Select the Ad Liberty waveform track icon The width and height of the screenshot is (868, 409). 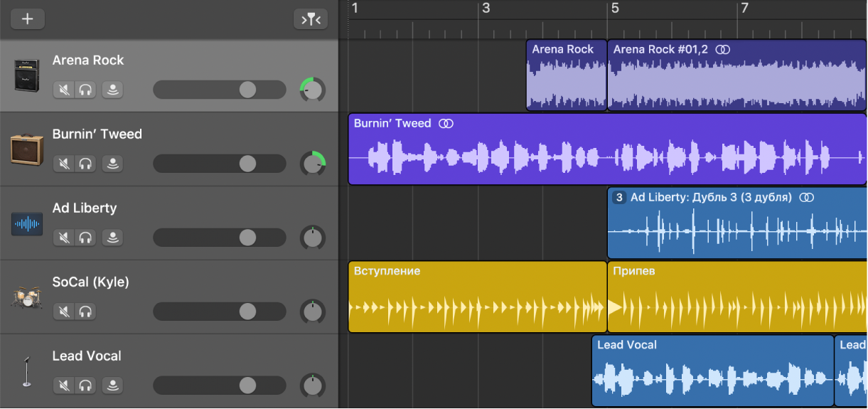[x=26, y=224]
